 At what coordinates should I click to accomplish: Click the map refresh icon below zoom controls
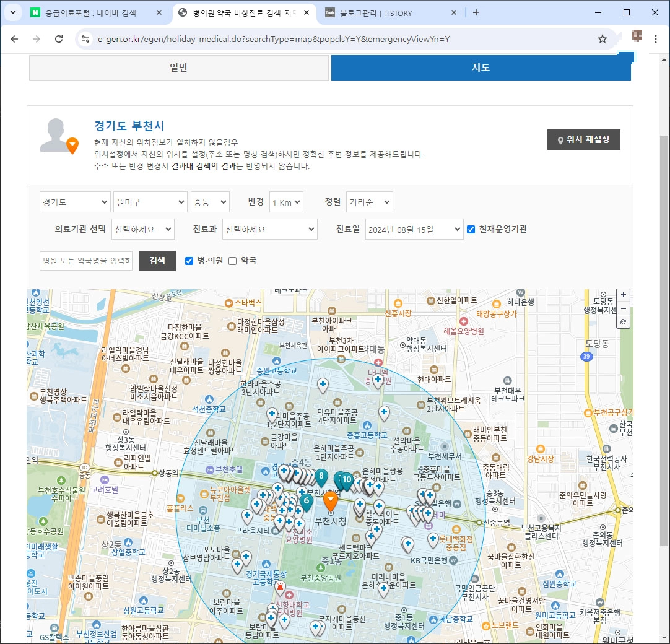(x=624, y=321)
